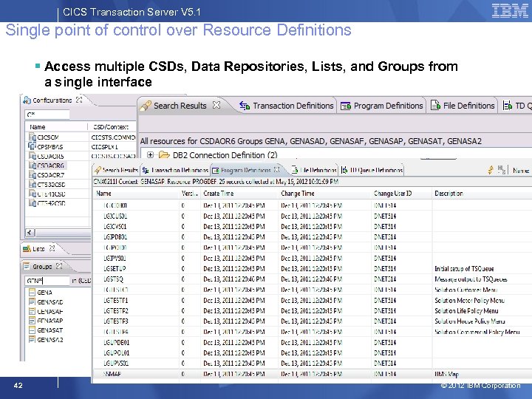Close the inner Program Definitions tab
Screen dimensions: 532x399
276,169
